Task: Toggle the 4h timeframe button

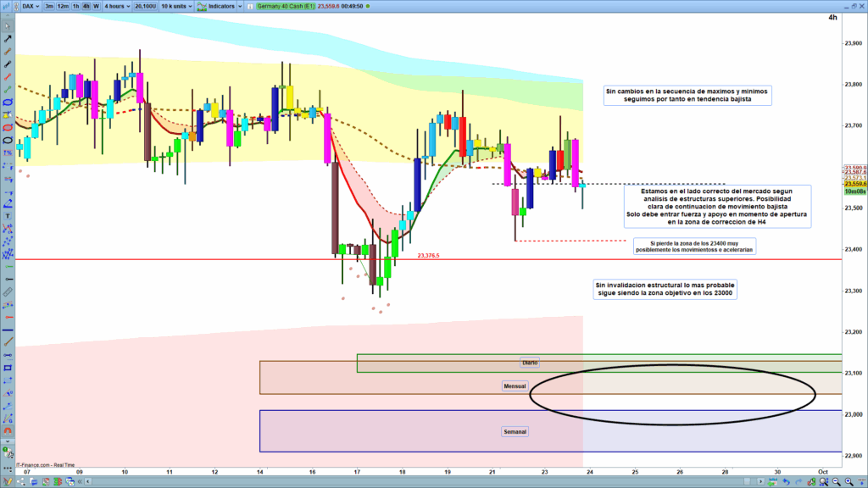Action: point(86,6)
